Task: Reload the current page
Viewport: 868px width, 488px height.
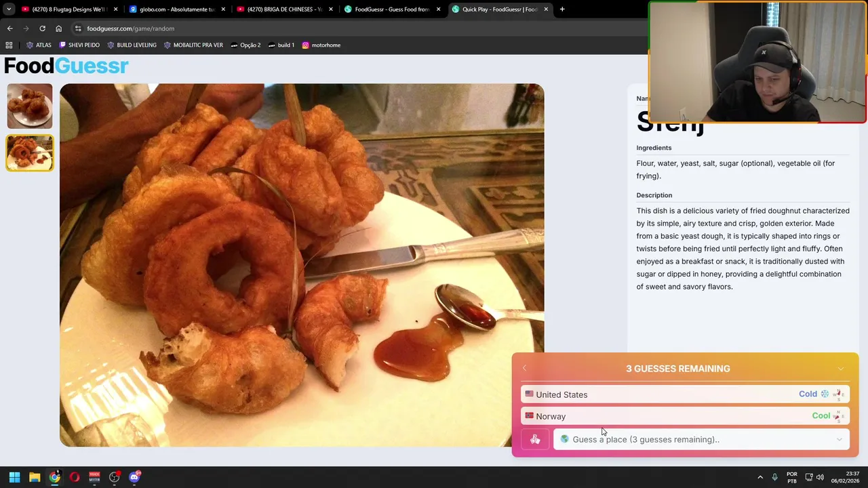Action: (42, 28)
